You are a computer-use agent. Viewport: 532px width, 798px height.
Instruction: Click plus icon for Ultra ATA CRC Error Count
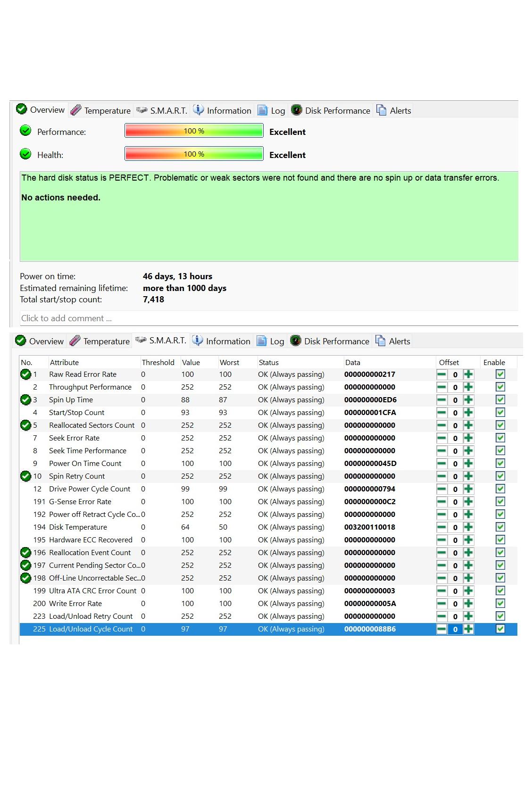tap(468, 591)
